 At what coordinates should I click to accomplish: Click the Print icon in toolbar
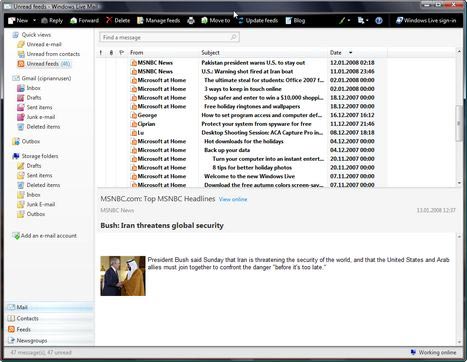click(191, 21)
